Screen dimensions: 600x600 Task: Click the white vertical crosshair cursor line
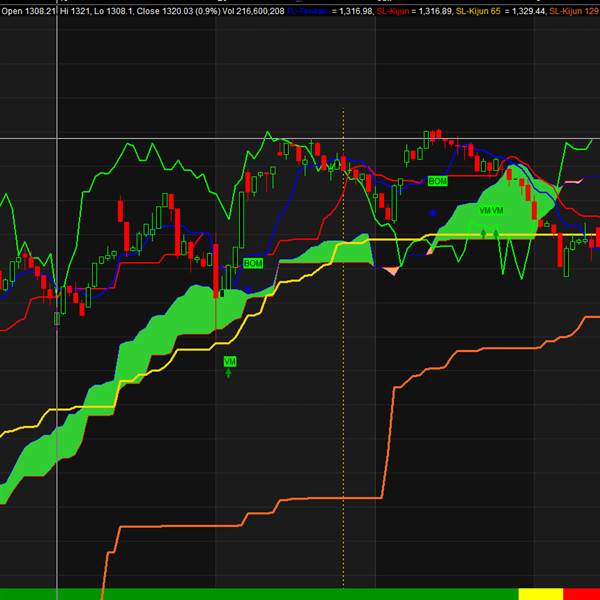[57, 300]
